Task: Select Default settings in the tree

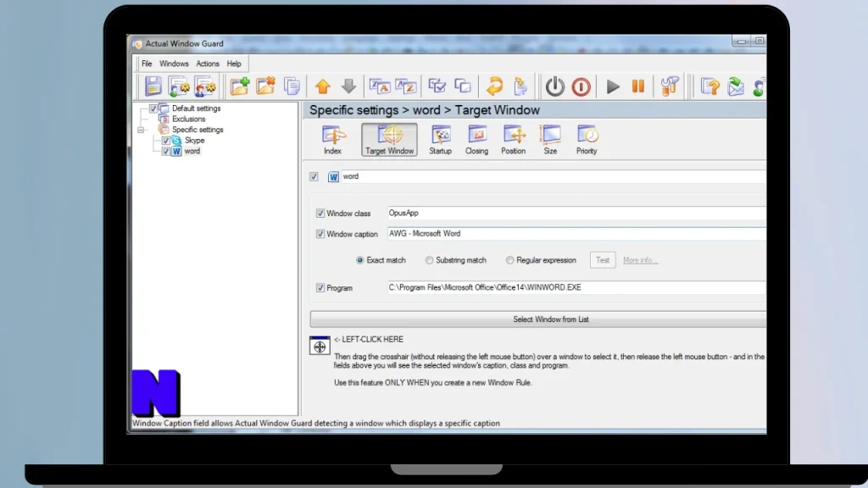Action: pyautogui.click(x=196, y=108)
